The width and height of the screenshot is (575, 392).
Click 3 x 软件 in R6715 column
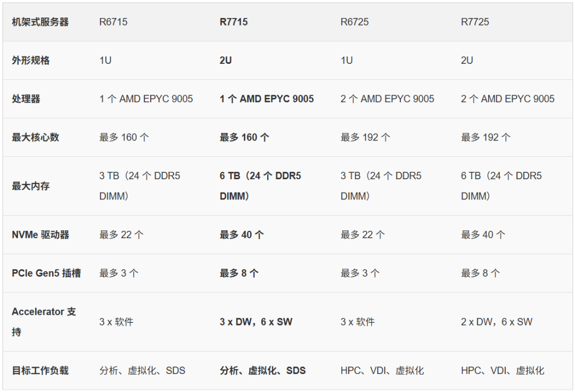click(x=116, y=322)
